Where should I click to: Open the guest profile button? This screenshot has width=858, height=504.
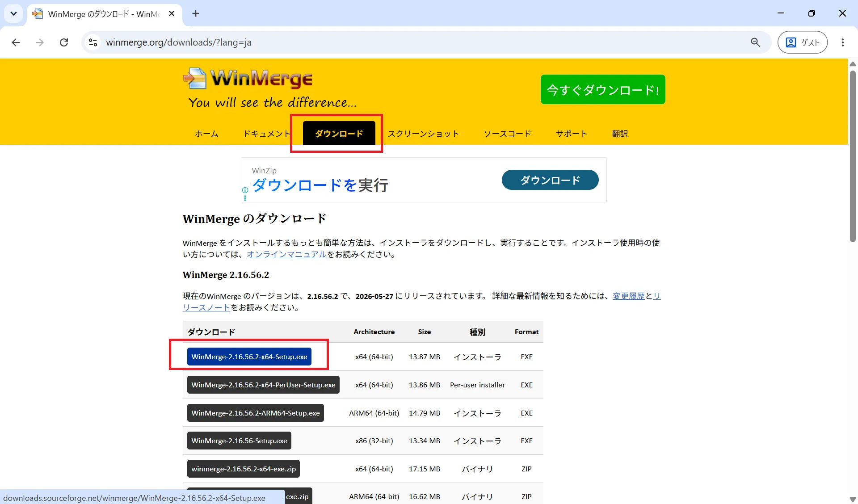[x=803, y=42]
